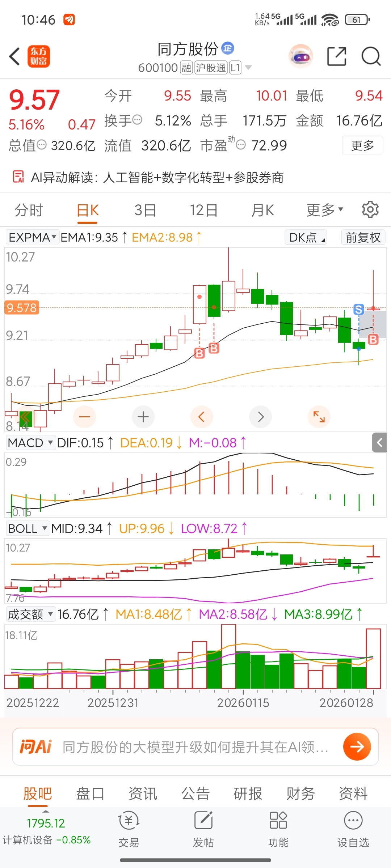Image resolution: width=391 pixels, height=868 pixels.
Task: Open the MACD indicator dropdown
Action: (30, 443)
